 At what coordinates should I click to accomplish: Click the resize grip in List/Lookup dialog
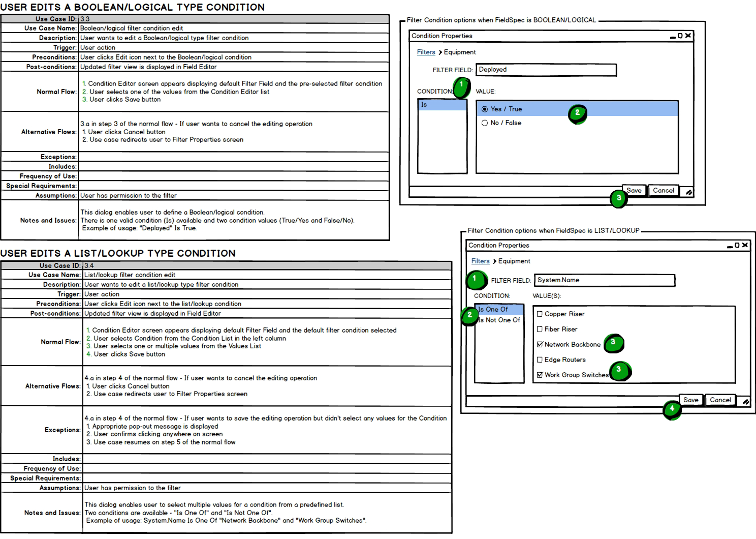pos(745,402)
